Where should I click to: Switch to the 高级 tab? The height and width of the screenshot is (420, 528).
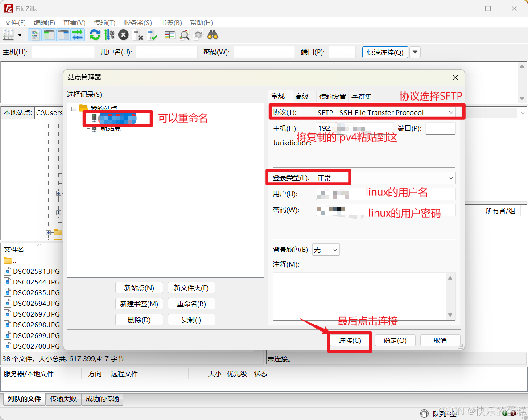302,97
